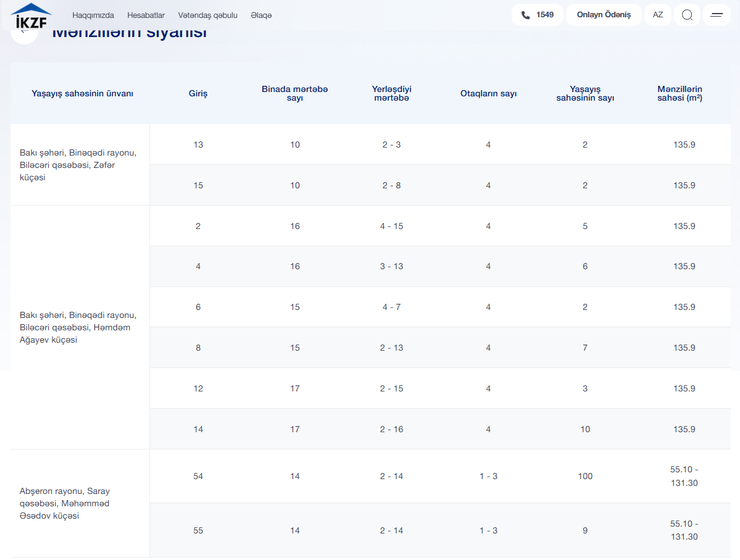Click the Giriş column header
Image resolution: width=740 pixels, height=560 pixels.
(x=198, y=93)
